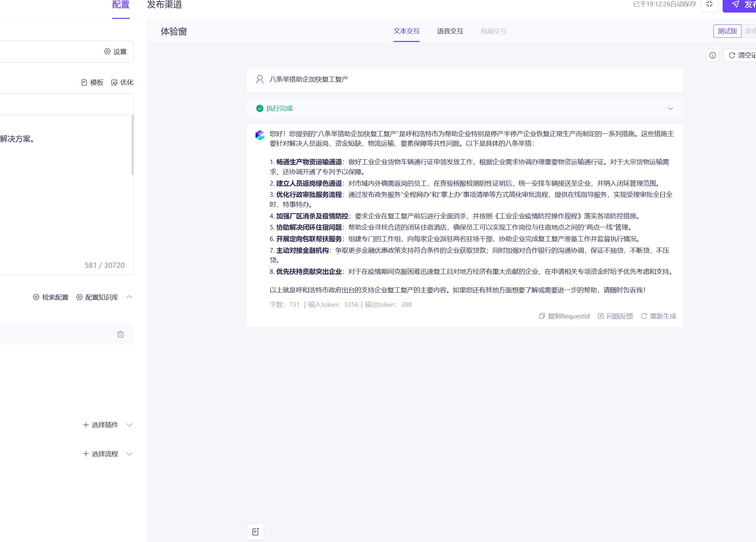Regenerate the answer with 重新生成
The height and width of the screenshot is (542, 756).
tap(658, 316)
